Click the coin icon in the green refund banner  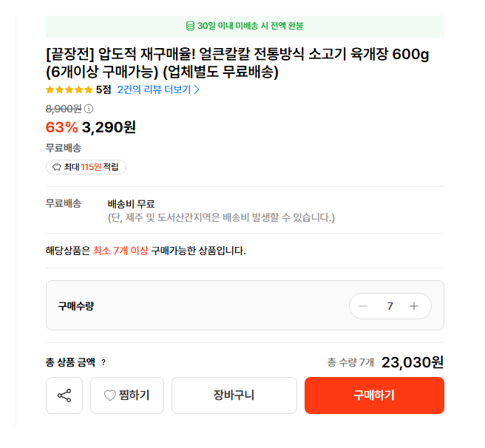pos(190,26)
